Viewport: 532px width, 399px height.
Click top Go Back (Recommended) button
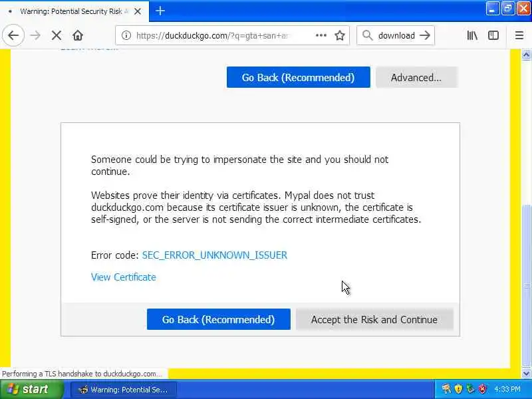pyautogui.click(x=298, y=77)
